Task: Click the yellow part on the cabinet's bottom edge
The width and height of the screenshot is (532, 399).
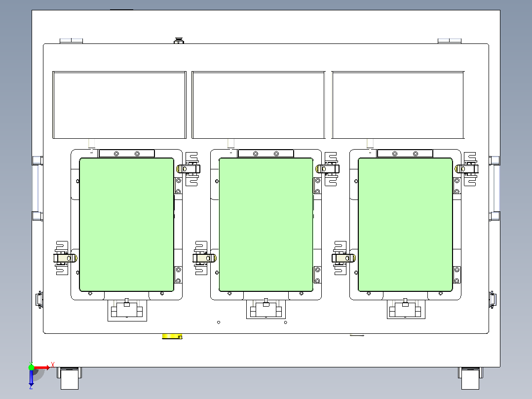Action: tap(172, 336)
